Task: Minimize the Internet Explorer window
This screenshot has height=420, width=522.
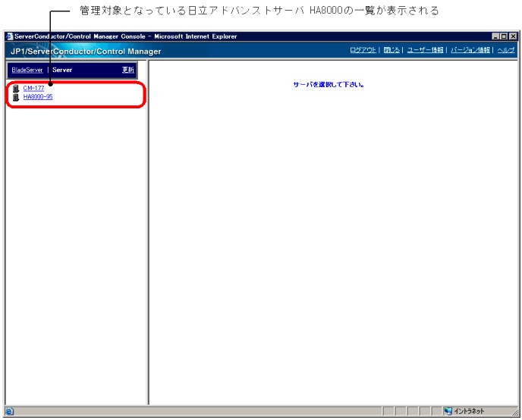Action: (x=495, y=36)
